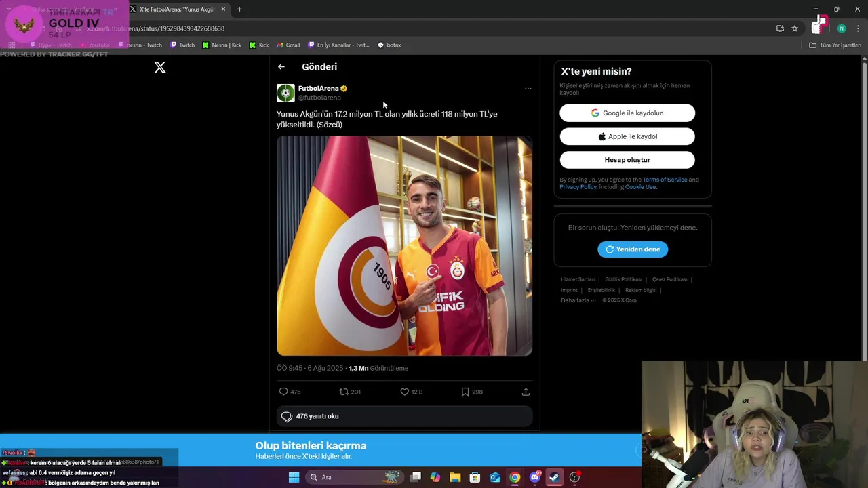Click Hesap oluştur button
This screenshot has width=868, height=488.
pos(627,160)
